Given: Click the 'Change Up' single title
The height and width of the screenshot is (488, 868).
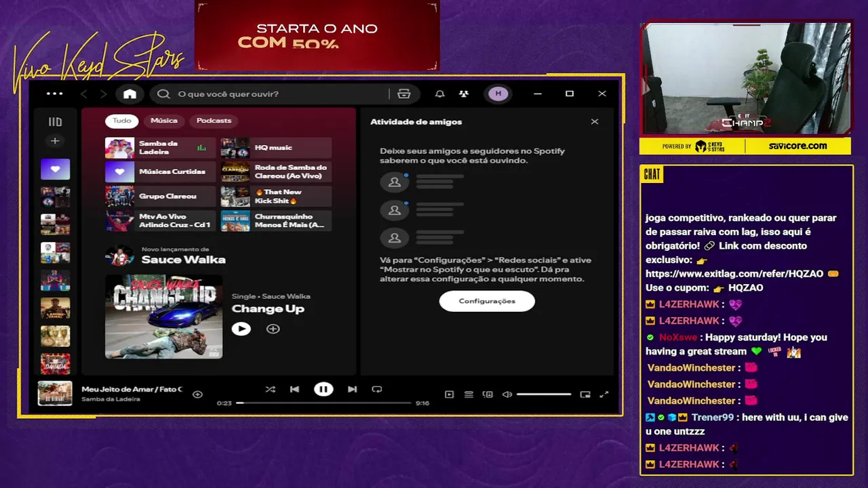Looking at the screenshot, I should (268, 309).
